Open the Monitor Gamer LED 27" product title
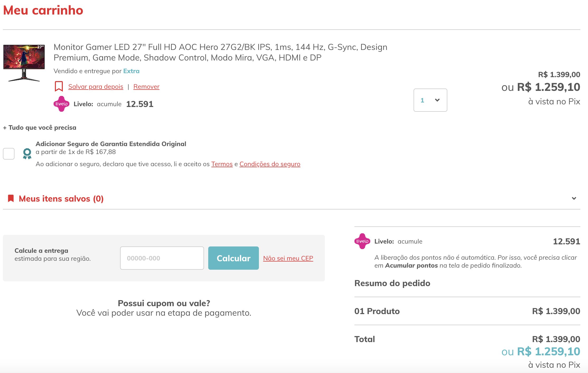The width and height of the screenshot is (588, 373). (220, 52)
